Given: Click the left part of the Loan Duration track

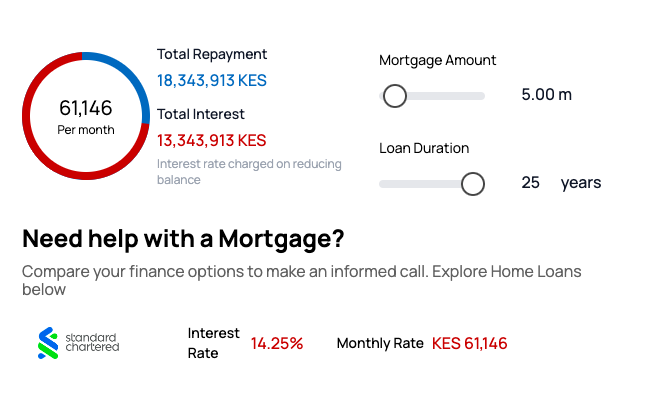Looking at the screenshot, I should coord(410,184).
